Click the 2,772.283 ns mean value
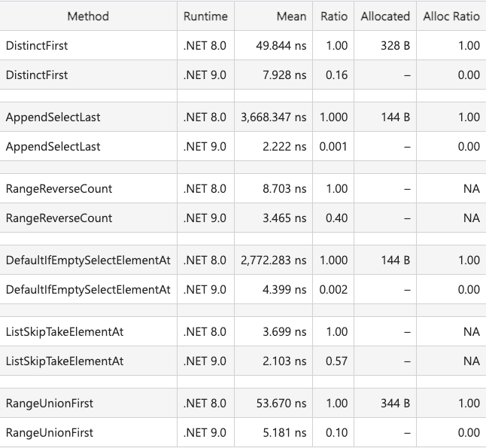This screenshot has width=486, height=448. coord(273,260)
